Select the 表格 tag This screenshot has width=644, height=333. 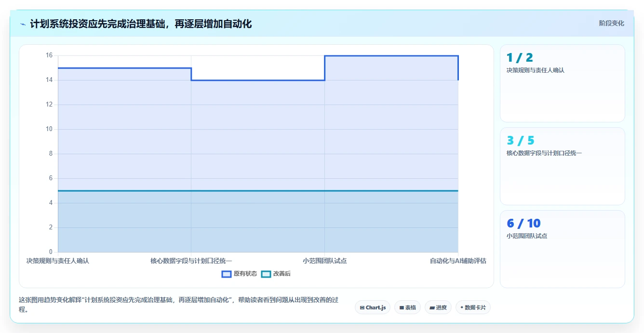[x=407, y=307]
